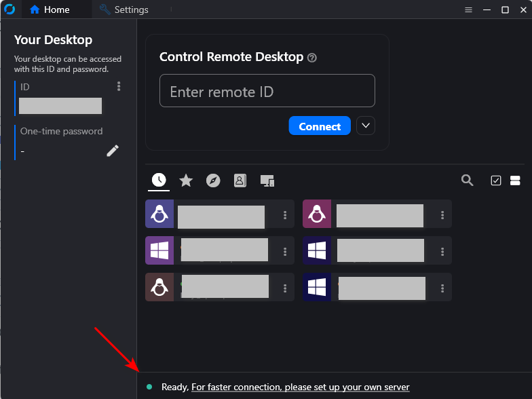
Task: Follow the set up your own server link
Action: pyautogui.click(x=300, y=387)
